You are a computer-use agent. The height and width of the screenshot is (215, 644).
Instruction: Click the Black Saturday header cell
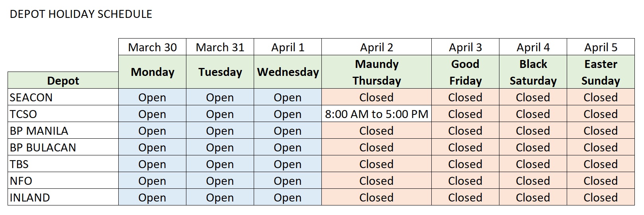[x=533, y=72]
